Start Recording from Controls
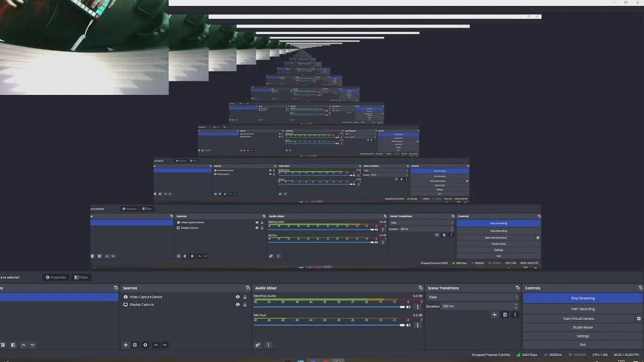 click(x=583, y=309)
